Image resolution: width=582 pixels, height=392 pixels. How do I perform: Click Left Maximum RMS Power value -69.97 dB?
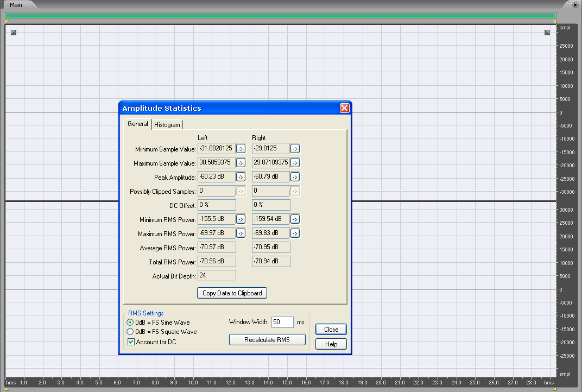coord(217,233)
